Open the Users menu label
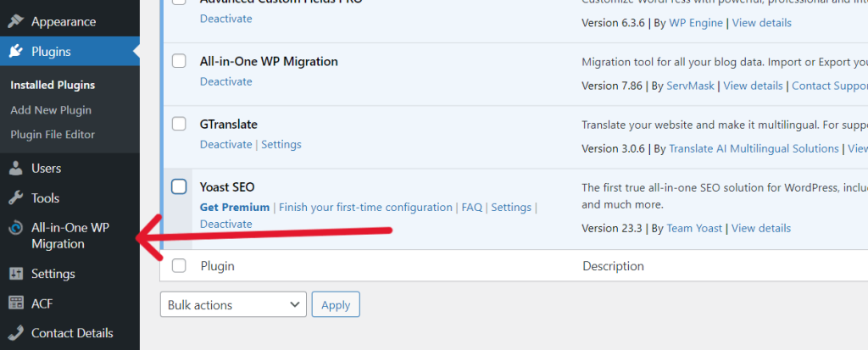 (46, 168)
